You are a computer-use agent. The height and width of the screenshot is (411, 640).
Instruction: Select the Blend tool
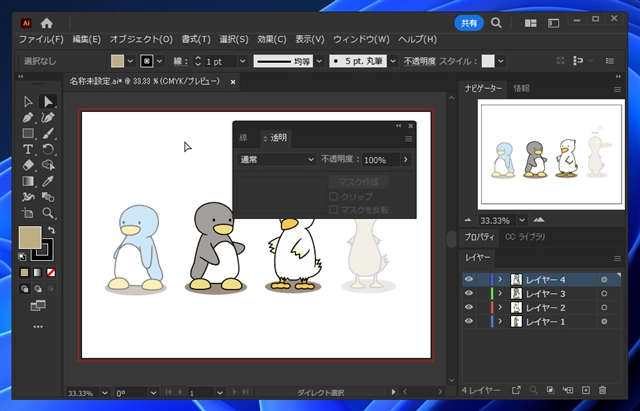(48, 197)
